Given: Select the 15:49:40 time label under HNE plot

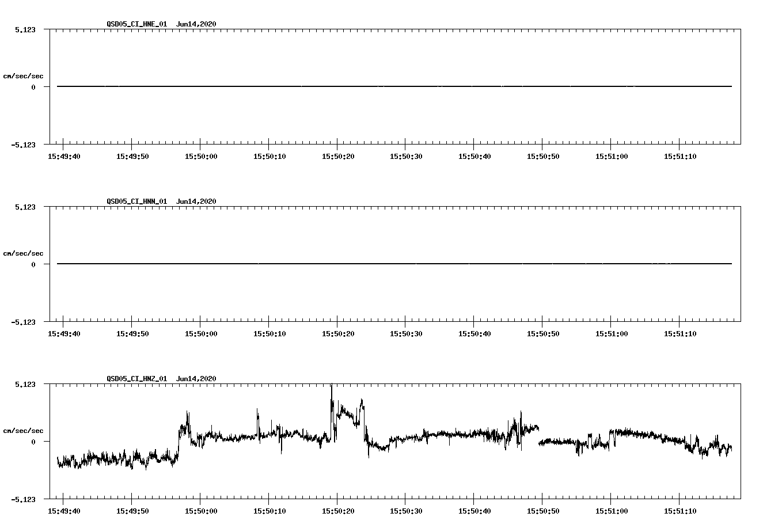Looking at the screenshot, I should [x=64, y=156].
